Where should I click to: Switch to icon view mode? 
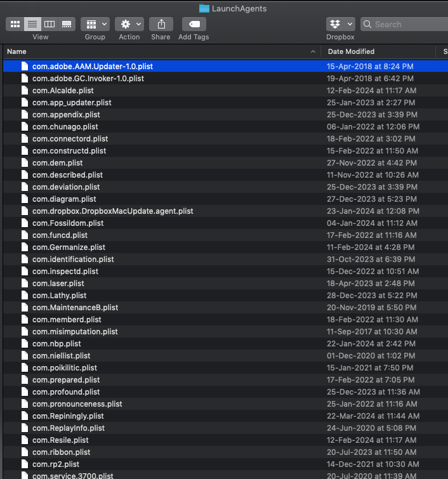15,24
